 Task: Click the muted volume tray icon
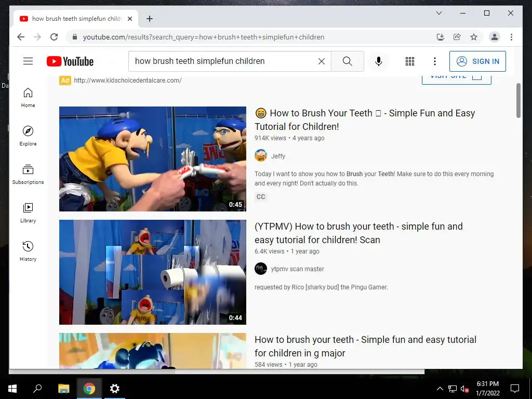point(464,389)
